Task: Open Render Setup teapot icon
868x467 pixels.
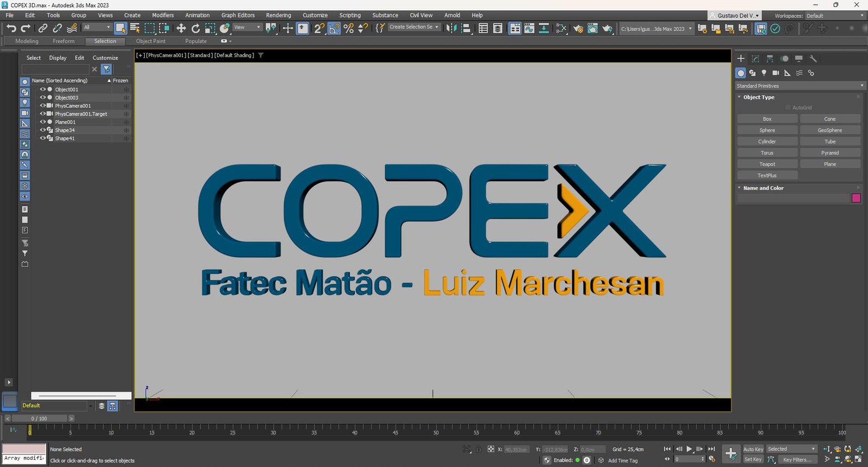Action: coord(578,28)
